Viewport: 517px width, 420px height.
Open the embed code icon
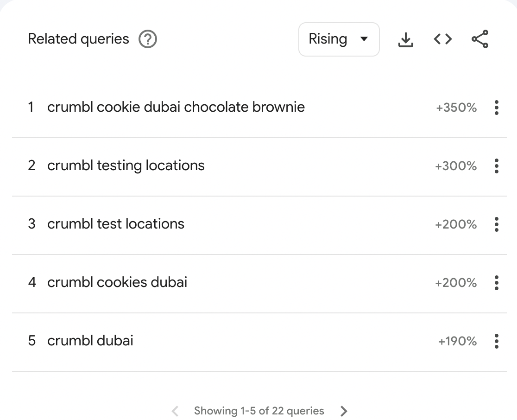443,39
